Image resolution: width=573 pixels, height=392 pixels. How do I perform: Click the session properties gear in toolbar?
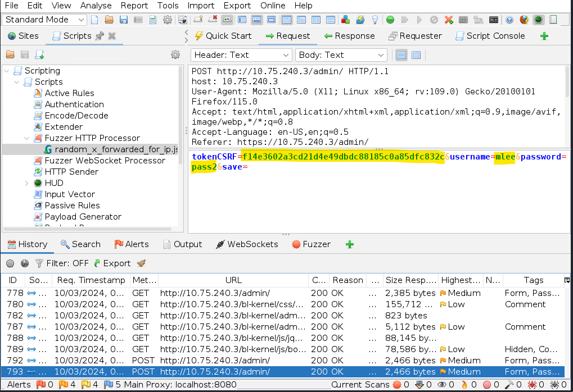tap(167, 20)
